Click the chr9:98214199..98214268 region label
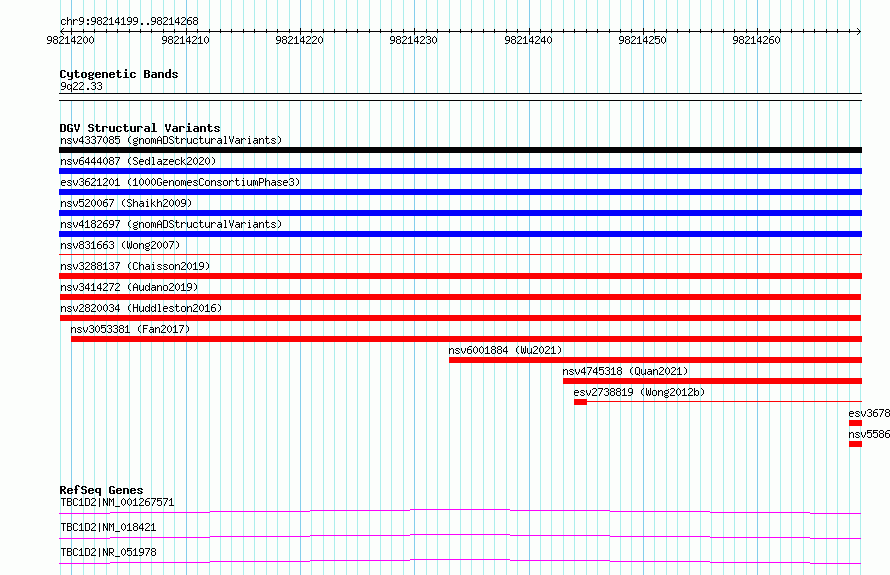This screenshot has width=890, height=575. tap(129, 22)
